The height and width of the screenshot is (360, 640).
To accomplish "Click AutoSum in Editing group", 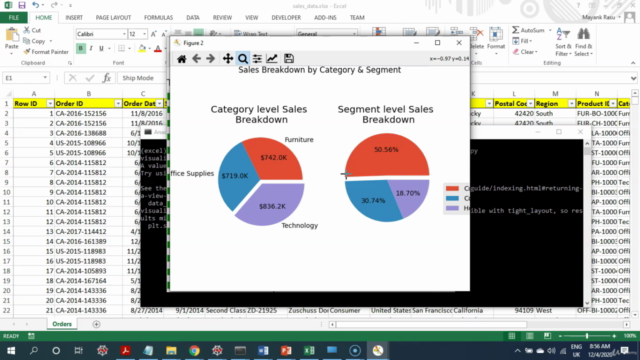I will [x=529, y=30].
